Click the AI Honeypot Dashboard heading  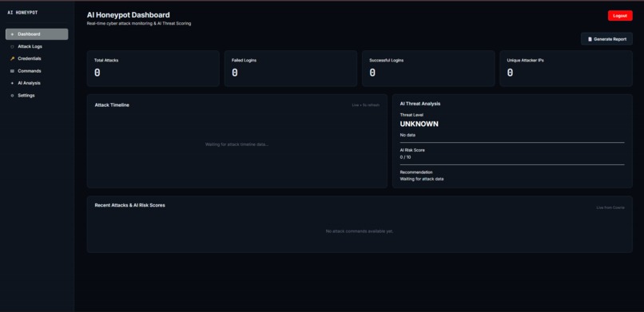128,15
